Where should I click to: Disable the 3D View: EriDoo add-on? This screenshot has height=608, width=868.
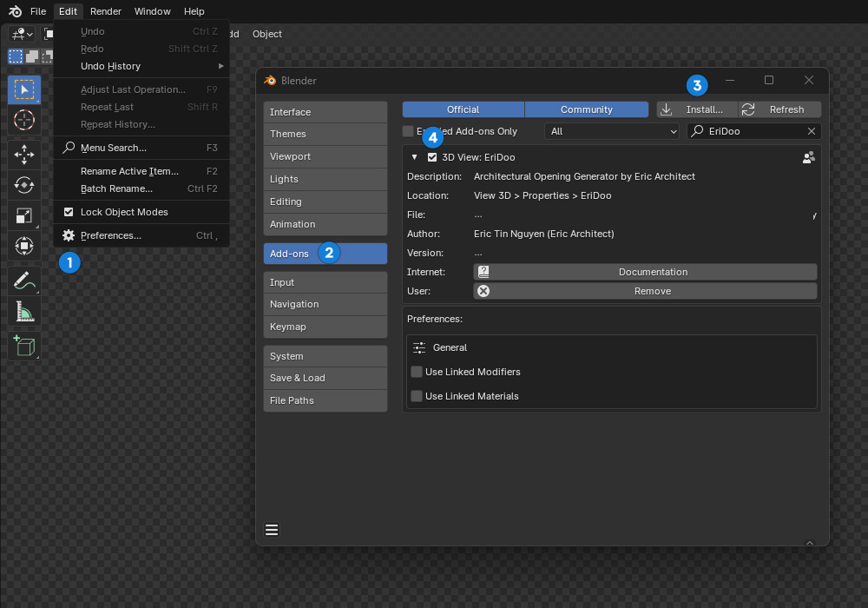coord(432,157)
